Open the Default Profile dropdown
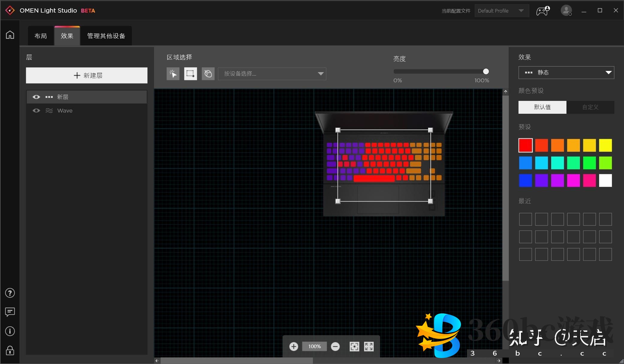The image size is (624, 364). [x=501, y=11]
